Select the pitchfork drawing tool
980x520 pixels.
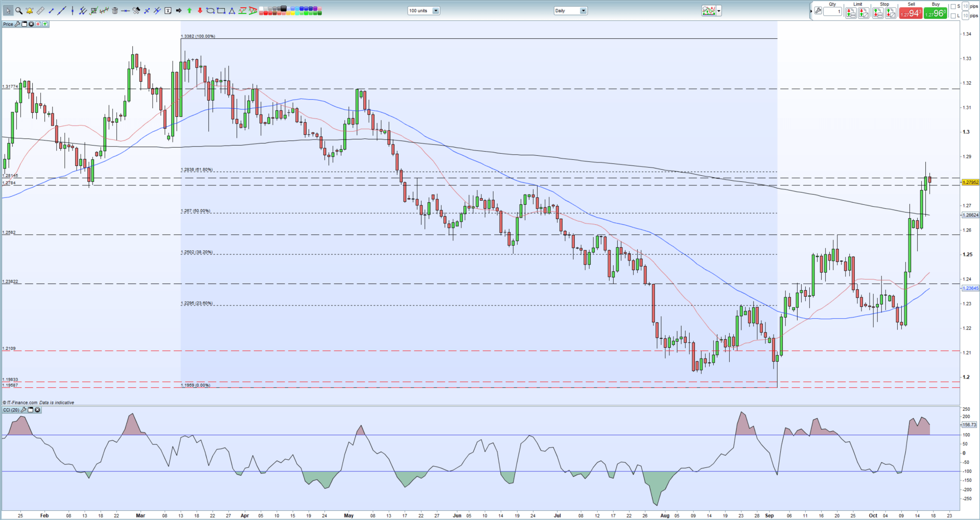83,11
